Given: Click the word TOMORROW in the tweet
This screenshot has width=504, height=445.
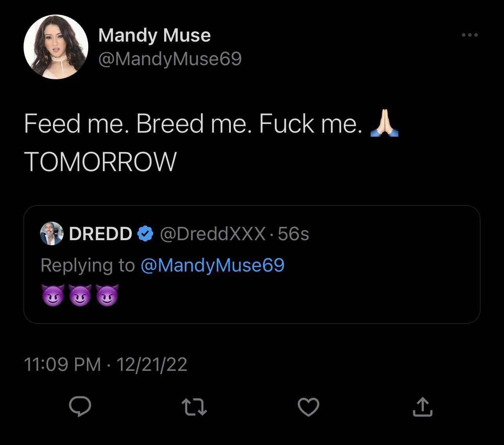Looking at the screenshot, I should point(100,161).
